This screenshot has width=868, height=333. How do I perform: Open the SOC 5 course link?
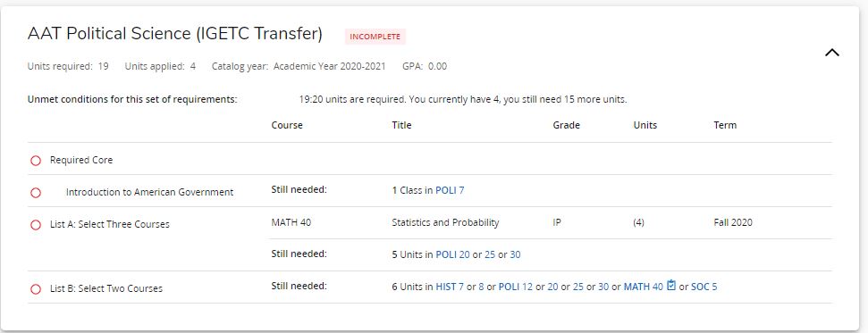pos(704,287)
